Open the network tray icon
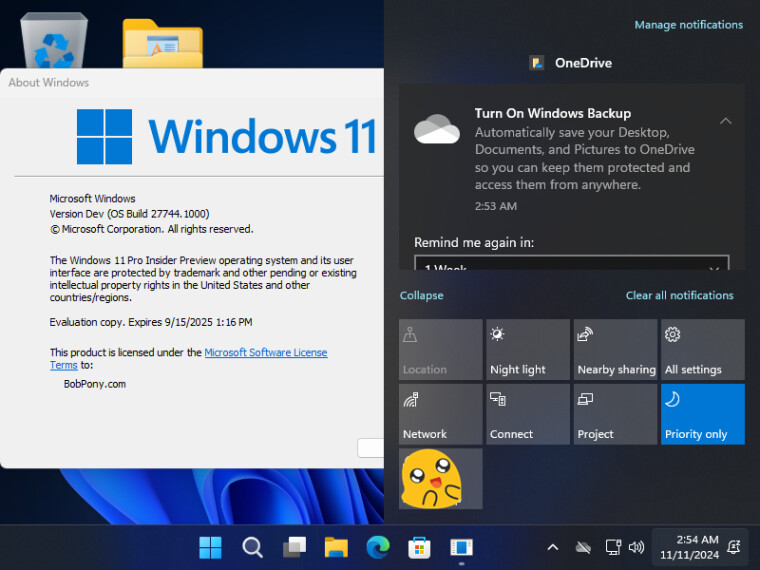The width and height of the screenshot is (760, 570). pos(613,548)
